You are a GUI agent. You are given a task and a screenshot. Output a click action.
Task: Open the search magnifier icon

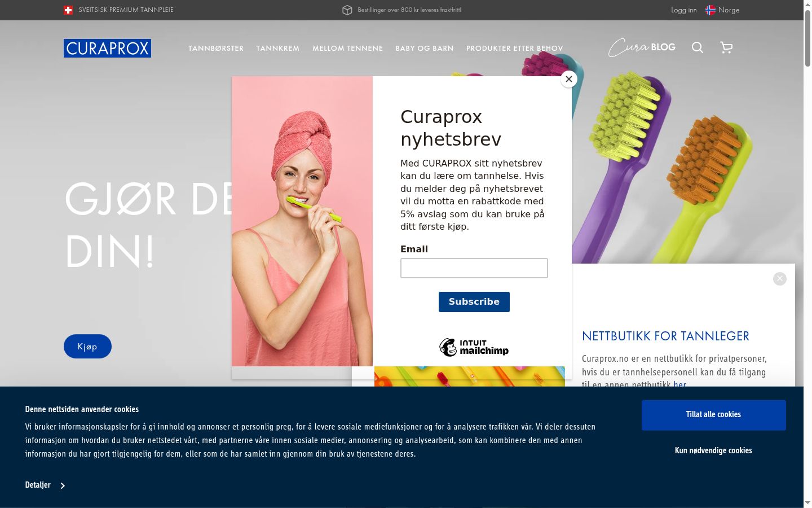pos(698,47)
